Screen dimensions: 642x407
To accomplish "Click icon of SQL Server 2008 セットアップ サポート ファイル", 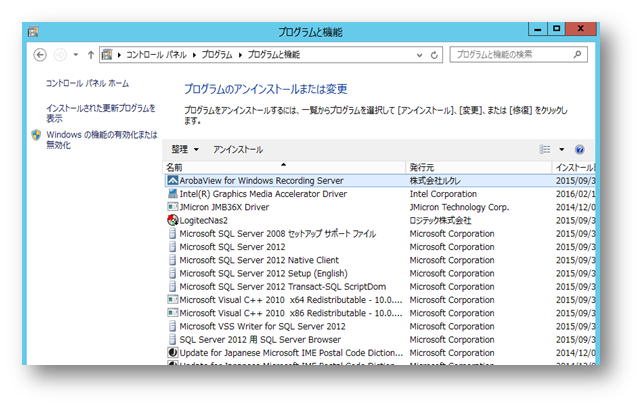I will [173, 233].
